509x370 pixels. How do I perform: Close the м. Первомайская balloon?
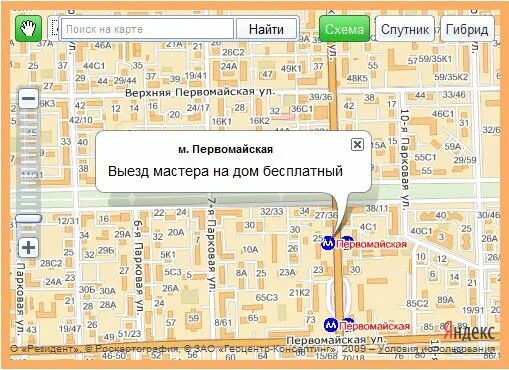pos(357,144)
